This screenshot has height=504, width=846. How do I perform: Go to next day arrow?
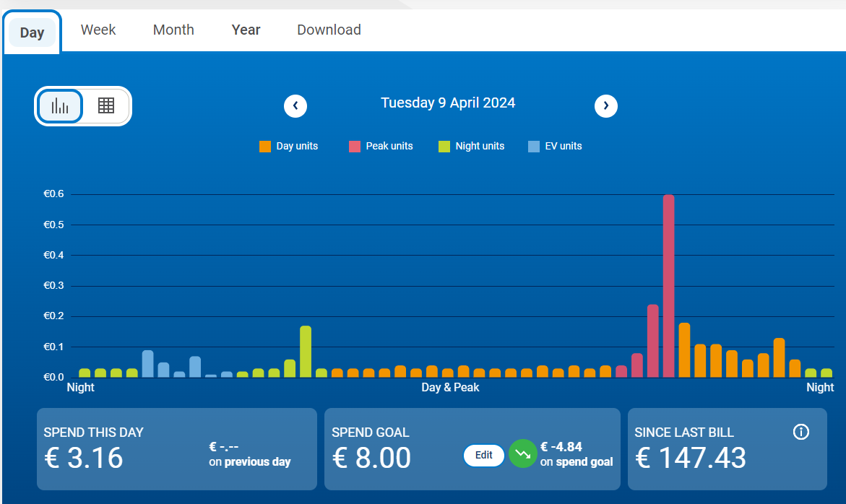606,106
